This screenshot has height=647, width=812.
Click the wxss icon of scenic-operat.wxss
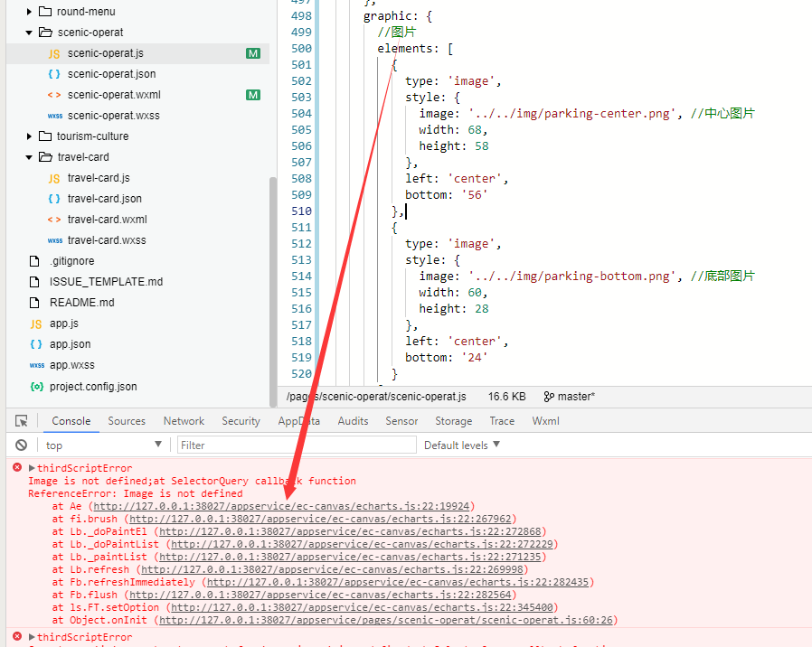click(x=55, y=116)
